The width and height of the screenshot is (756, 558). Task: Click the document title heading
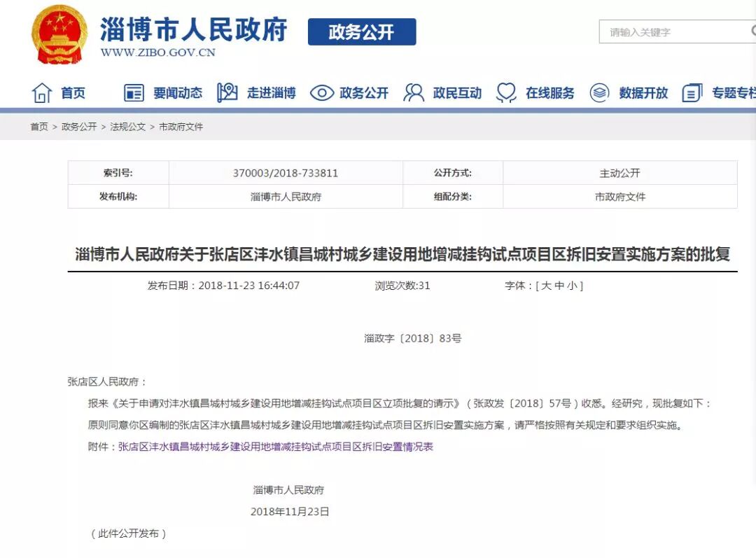point(402,254)
